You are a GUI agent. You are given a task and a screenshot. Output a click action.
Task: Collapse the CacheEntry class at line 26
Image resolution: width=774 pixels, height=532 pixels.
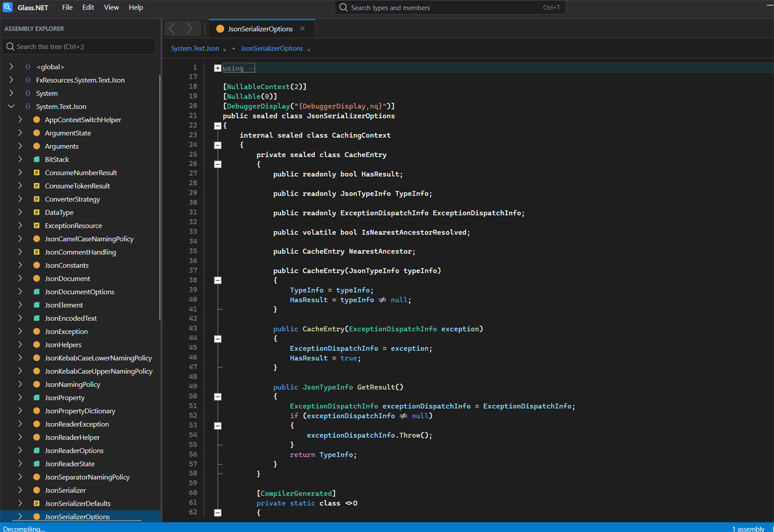217,164
